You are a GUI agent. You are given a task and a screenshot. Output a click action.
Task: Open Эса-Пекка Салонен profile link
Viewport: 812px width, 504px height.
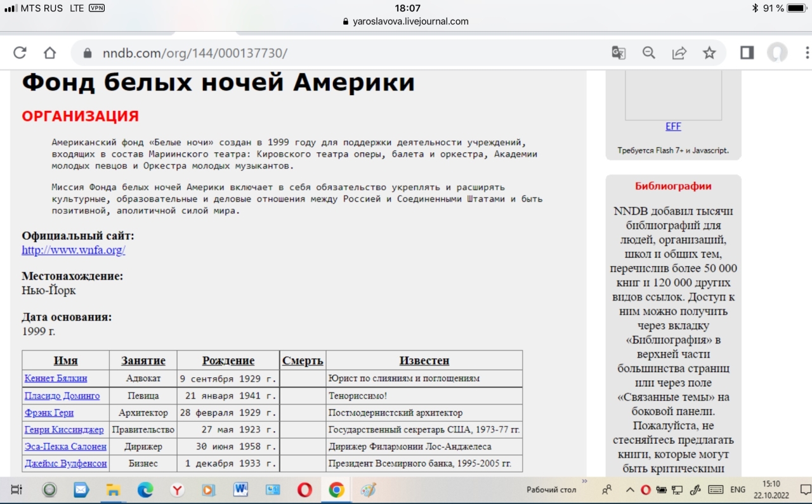click(x=65, y=446)
